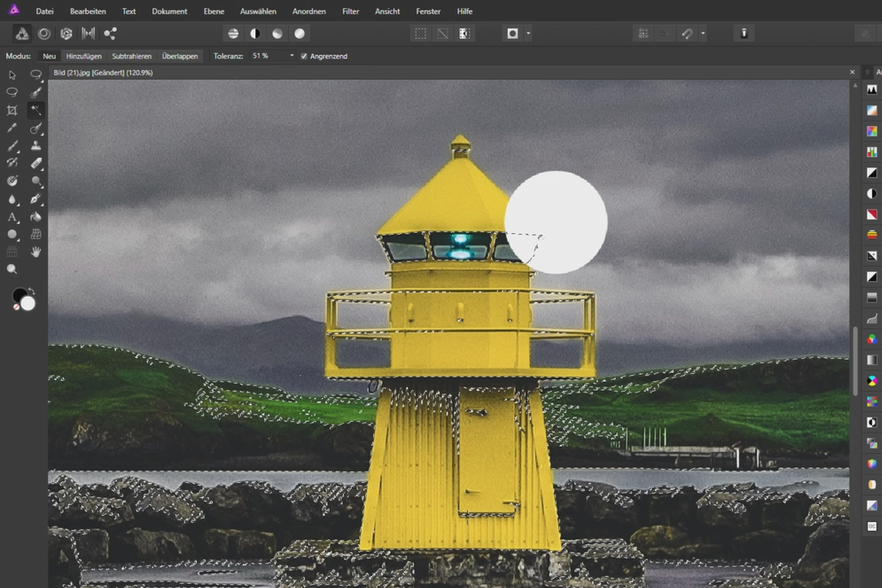Select the Artistic Text tool
Screen dimensions: 882x588
pos(12,217)
